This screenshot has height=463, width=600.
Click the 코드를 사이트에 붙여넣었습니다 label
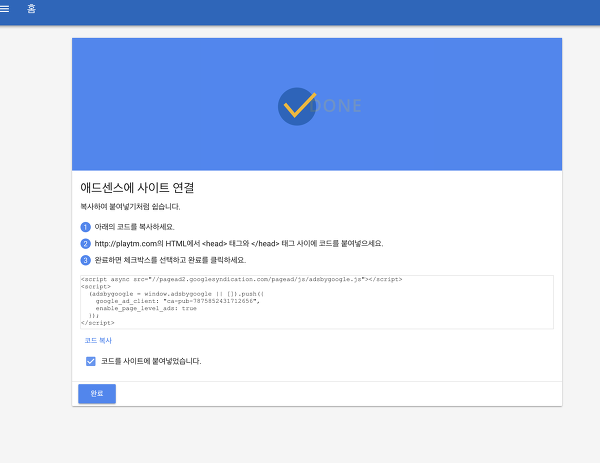(x=151, y=361)
